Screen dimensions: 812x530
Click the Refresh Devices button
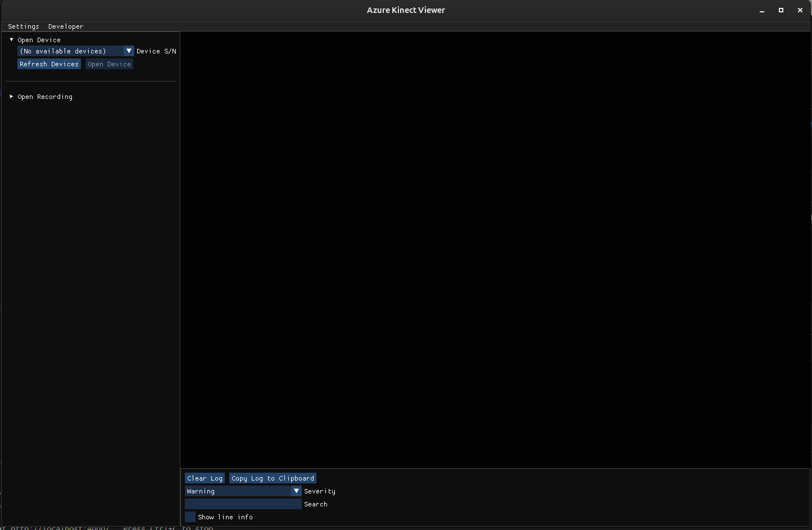coord(49,64)
